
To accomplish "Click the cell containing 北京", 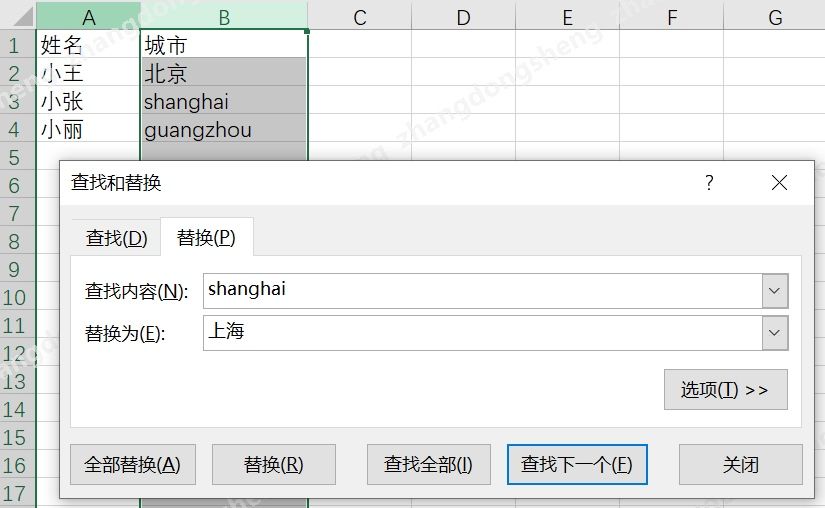I will tap(224, 74).
